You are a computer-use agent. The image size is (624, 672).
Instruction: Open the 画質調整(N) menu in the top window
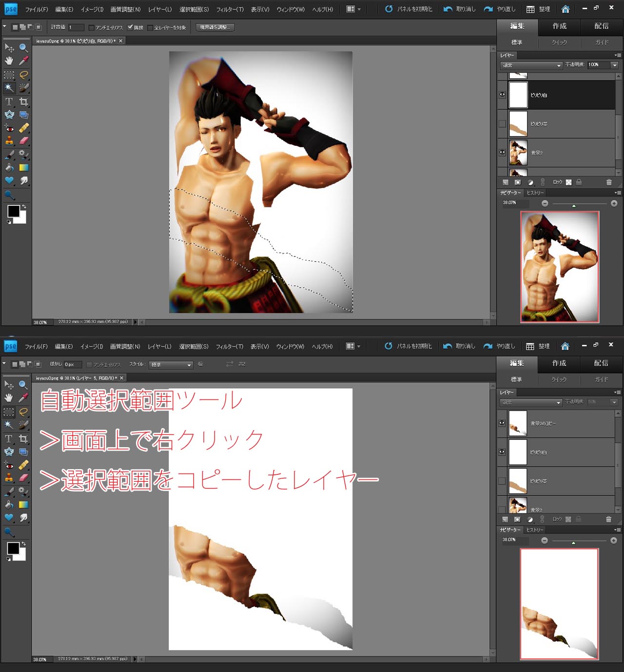click(x=125, y=9)
